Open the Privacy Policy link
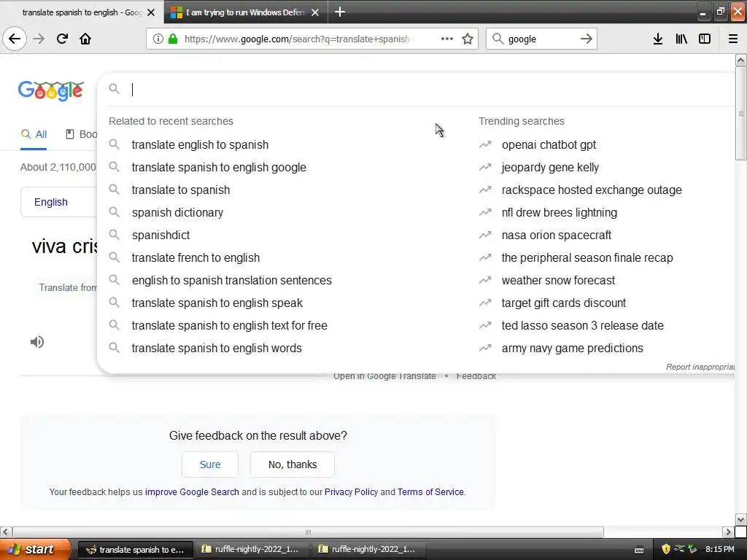 tap(351, 492)
